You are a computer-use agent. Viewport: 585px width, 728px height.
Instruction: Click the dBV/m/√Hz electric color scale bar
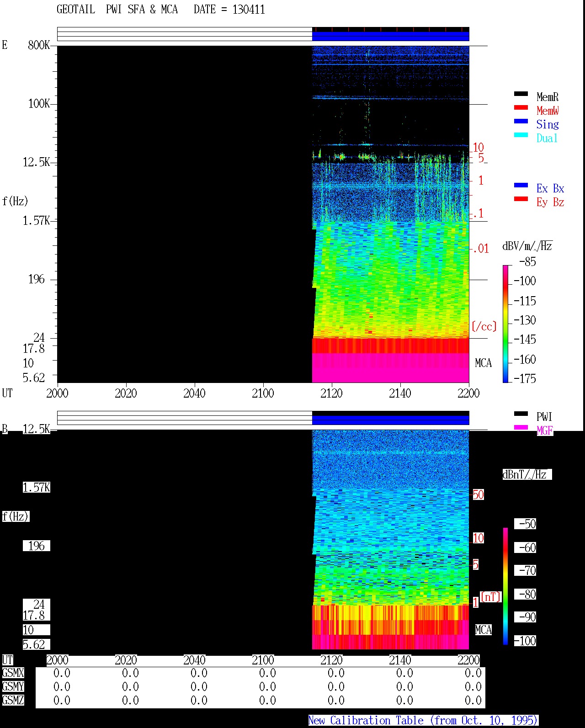point(505,324)
